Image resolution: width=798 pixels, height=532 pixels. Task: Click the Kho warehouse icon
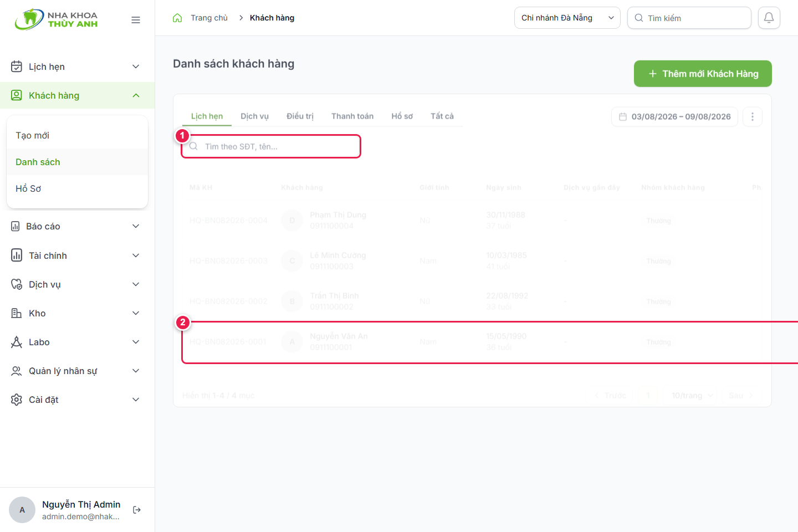pos(17,313)
